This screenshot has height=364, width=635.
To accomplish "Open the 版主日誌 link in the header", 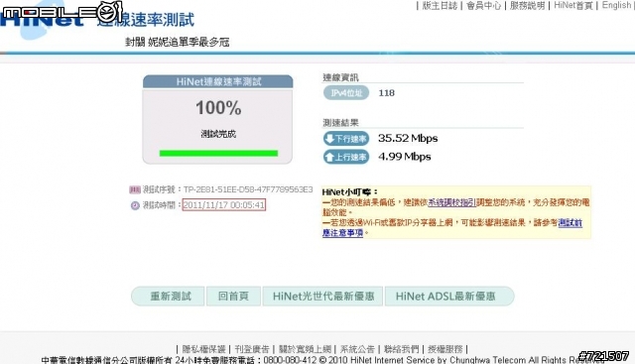I will 440,6.
